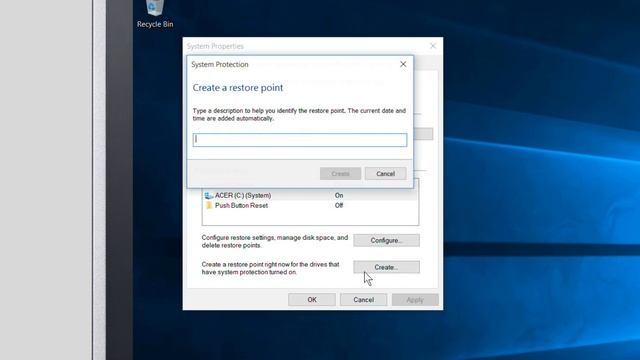This screenshot has width=640, height=360.
Task: Click the Push Button Reset folder icon
Action: tap(209, 205)
